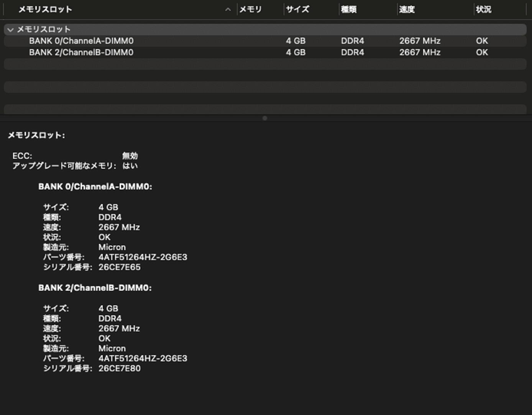Click the ECC value 無効
Screen dimensions: 532x415
point(130,156)
